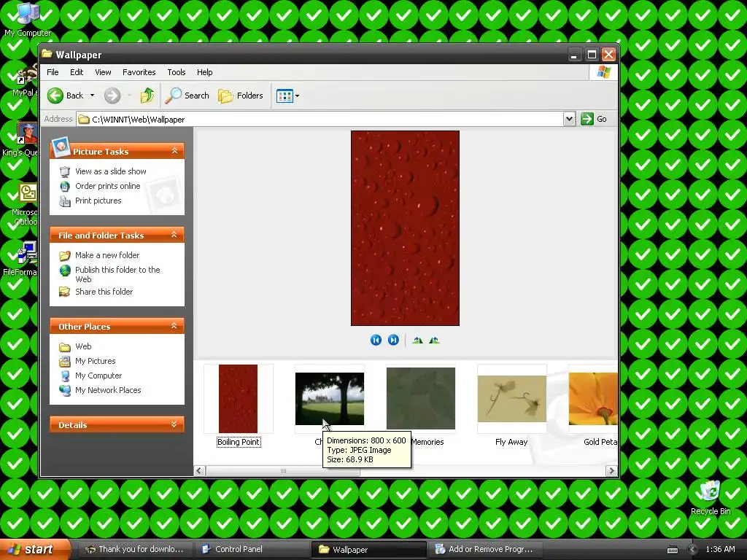This screenshot has width=747, height=560.
Task: Click the Windows flag logo in menu bar
Action: tap(603, 72)
